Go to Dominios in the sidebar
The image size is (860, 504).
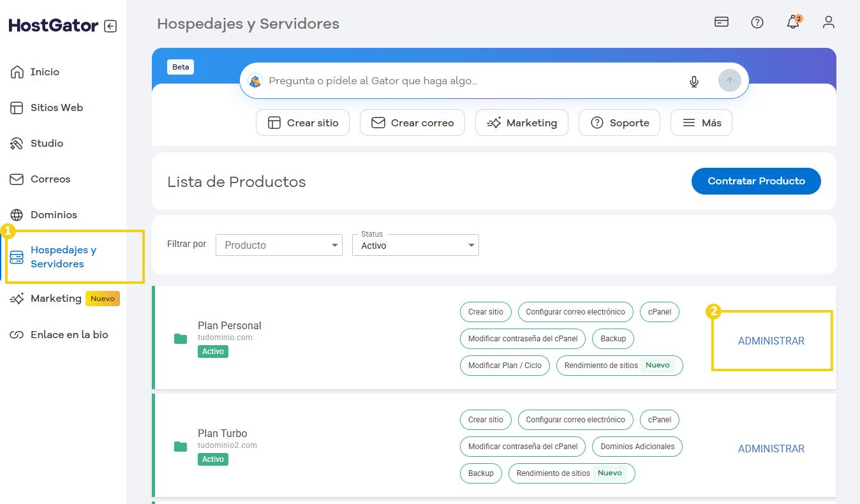pos(54,215)
